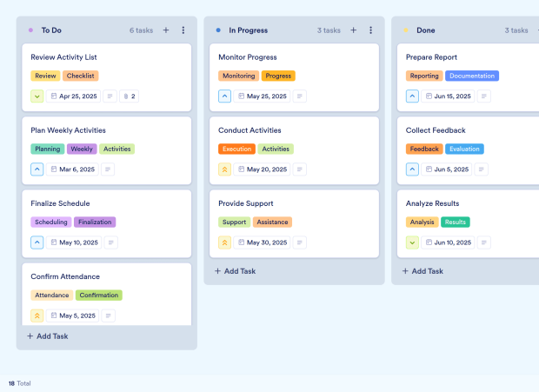539x392 pixels.
Task: Open the Jun 5, 2025 due date
Action: (447, 169)
